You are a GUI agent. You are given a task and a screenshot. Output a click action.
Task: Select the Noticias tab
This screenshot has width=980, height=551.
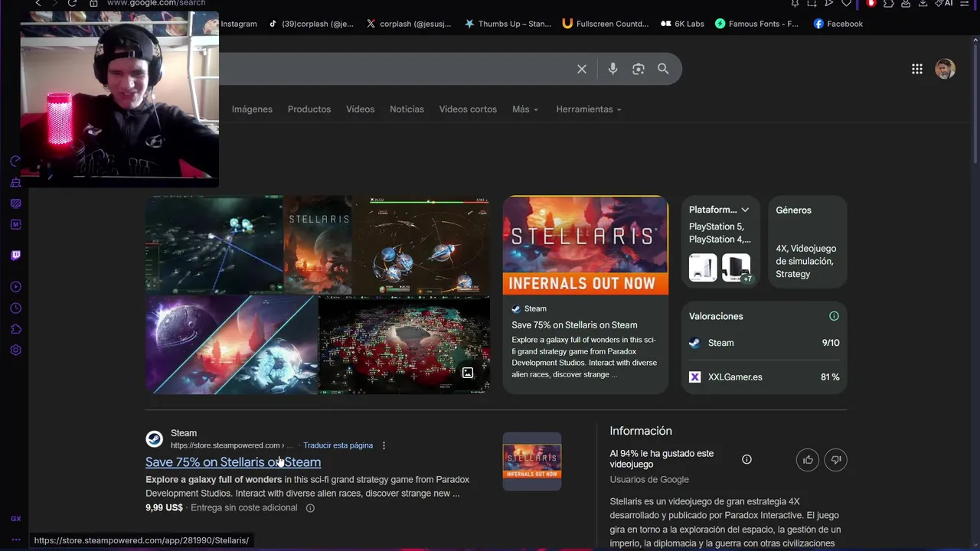pyautogui.click(x=407, y=109)
